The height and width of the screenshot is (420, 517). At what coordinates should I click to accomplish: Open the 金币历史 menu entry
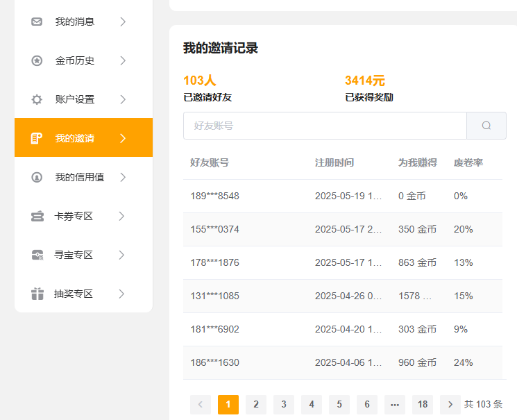(x=83, y=60)
